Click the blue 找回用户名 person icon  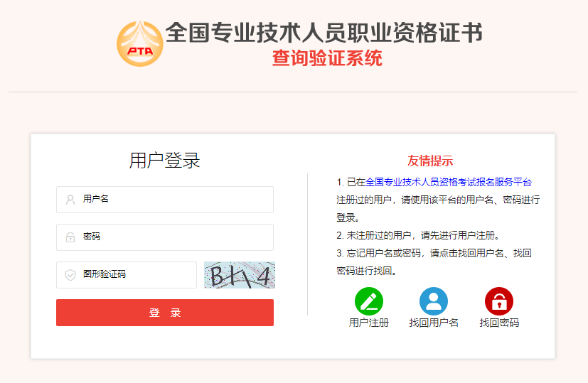pos(433,301)
